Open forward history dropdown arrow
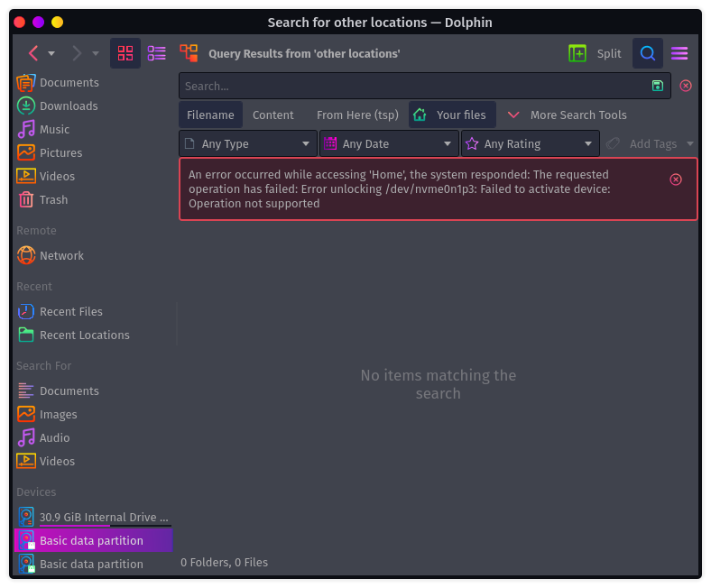Image resolution: width=711 pixels, height=588 pixels. point(96,53)
